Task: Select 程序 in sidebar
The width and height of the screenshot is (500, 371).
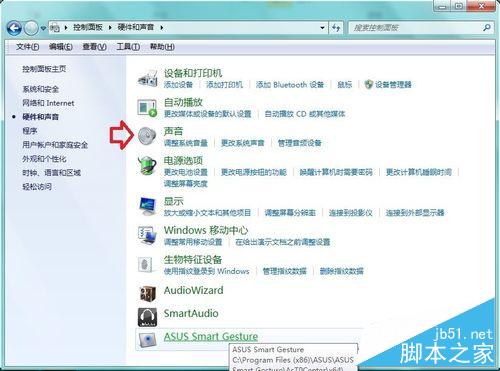Action: 30,131
